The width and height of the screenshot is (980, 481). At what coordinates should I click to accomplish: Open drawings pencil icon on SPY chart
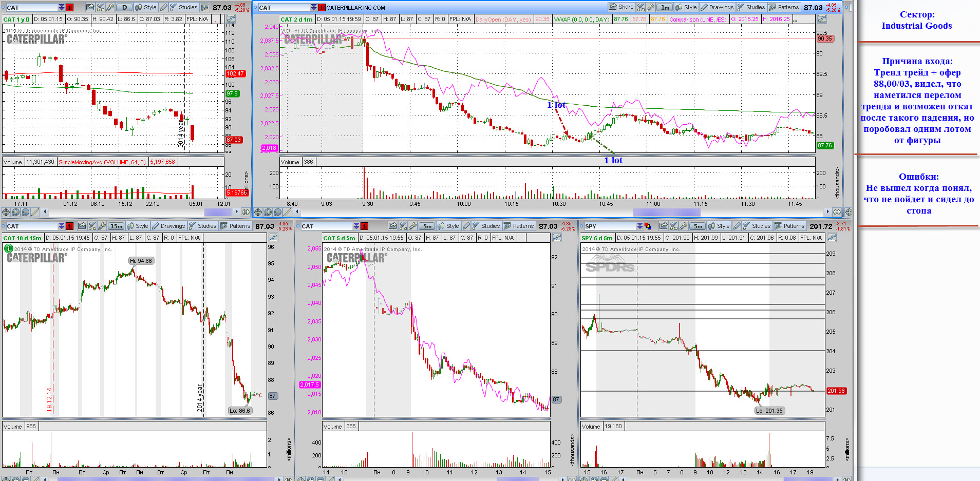coord(737,226)
